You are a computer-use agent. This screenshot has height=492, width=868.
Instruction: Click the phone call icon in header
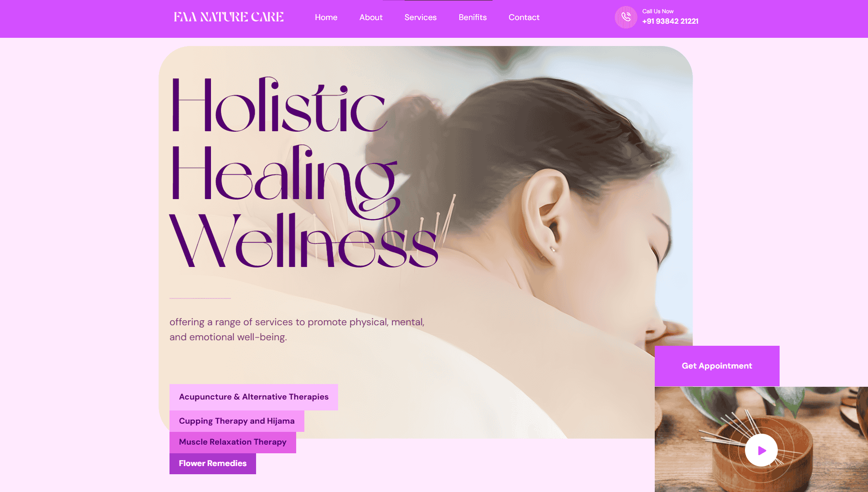point(626,17)
